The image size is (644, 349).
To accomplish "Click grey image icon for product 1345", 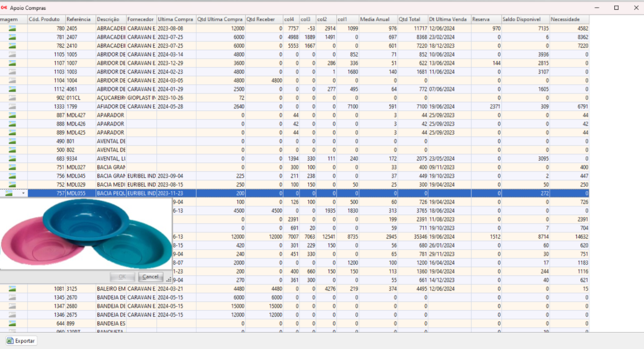I will [x=11, y=298].
